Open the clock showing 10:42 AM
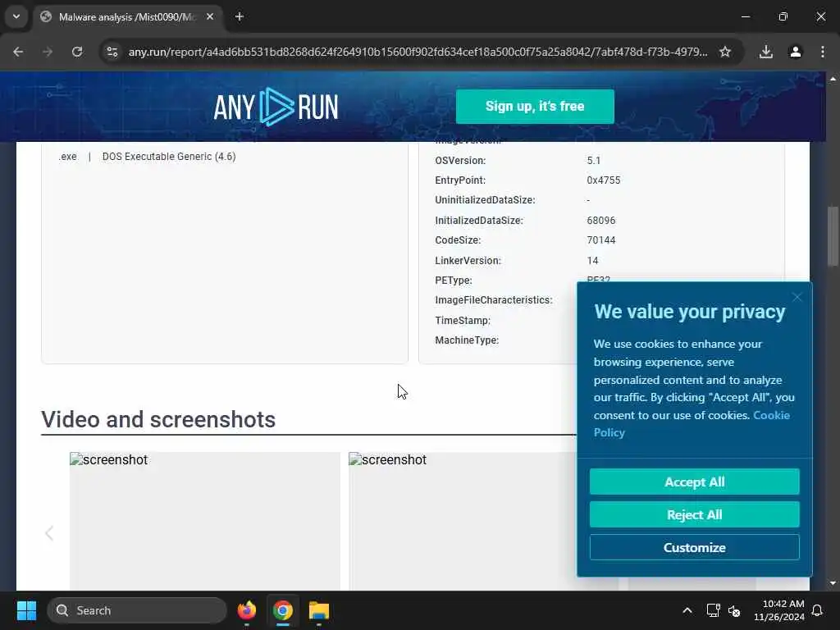This screenshot has height=630, width=840. pos(779,610)
